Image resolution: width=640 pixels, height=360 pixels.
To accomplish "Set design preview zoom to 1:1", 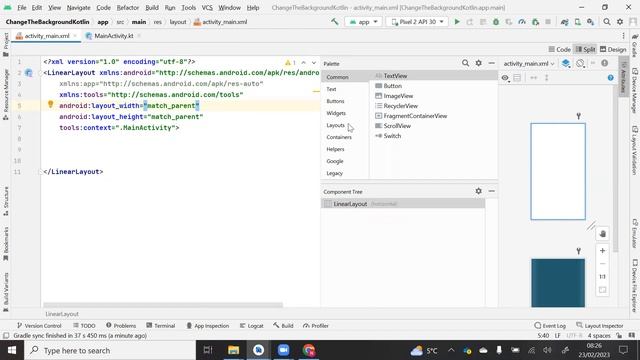I will [602, 277].
